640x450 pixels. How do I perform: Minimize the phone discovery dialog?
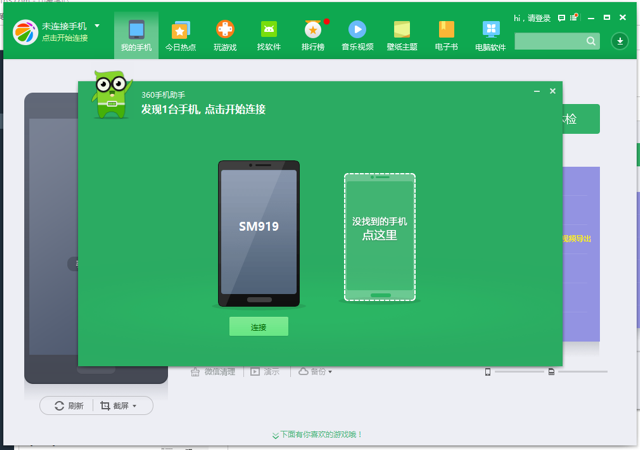coord(537,91)
